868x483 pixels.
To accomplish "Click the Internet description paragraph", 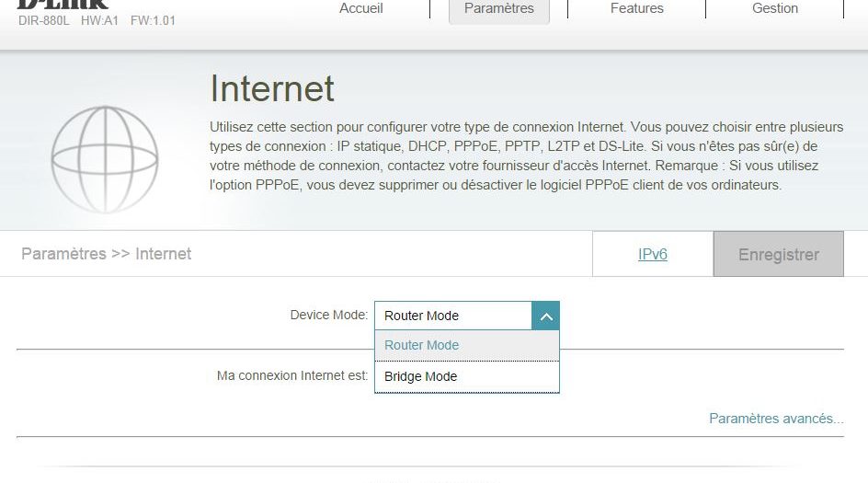I will click(x=513, y=155).
